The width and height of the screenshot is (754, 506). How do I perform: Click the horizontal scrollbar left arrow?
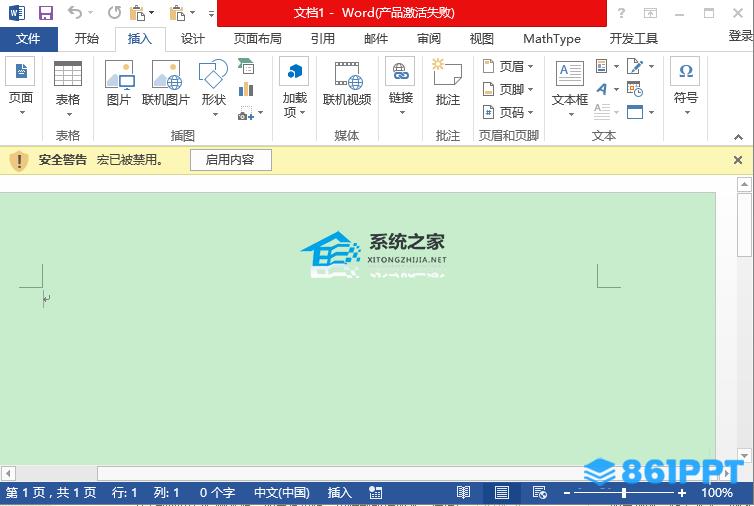pyautogui.click(x=8, y=473)
